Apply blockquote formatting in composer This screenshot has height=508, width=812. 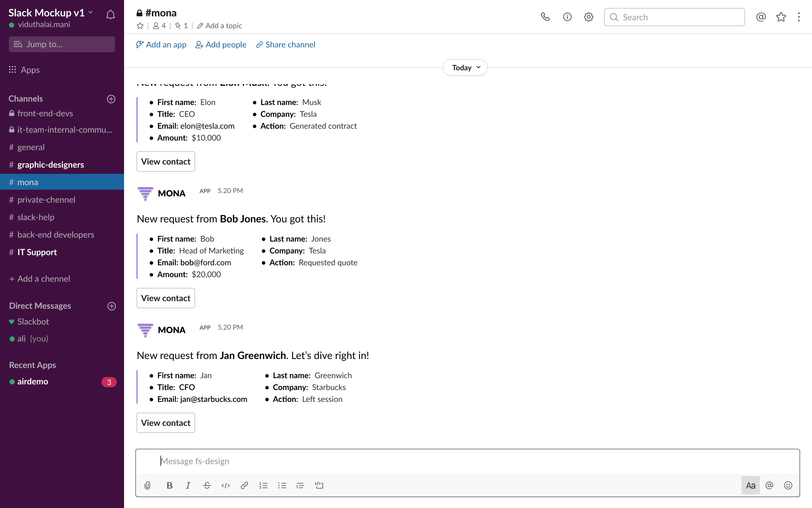click(x=300, y=485)
